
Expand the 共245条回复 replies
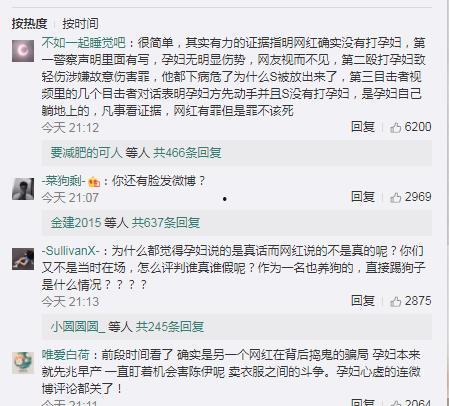point(170,327)
